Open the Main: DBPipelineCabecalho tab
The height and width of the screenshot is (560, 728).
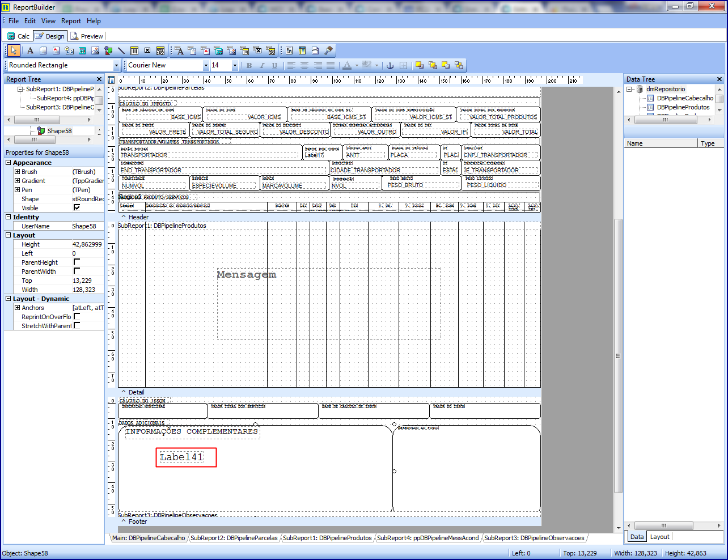(x=149, y=538)
